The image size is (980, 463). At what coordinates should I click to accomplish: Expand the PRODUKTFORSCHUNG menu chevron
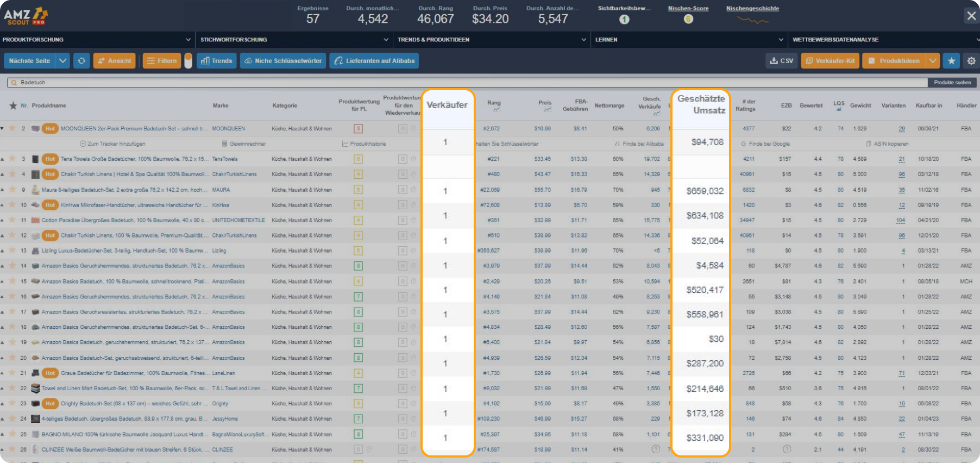coord(188,40)
